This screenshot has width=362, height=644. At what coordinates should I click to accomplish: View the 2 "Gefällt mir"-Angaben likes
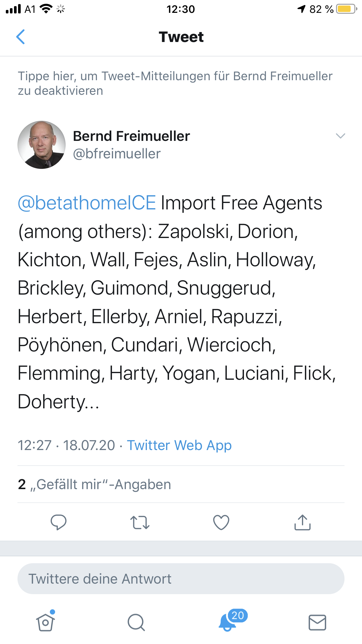(x=94, y=484)
